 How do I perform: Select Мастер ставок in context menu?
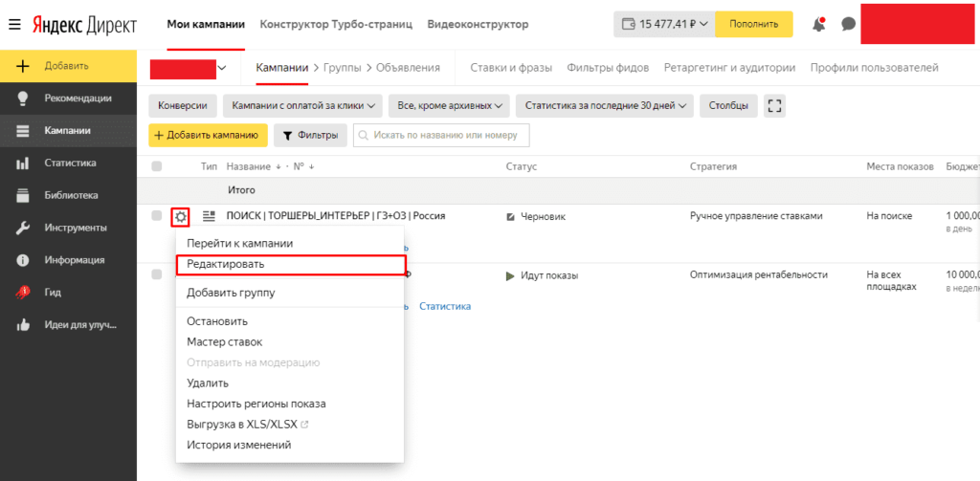[x=290, y=342]
